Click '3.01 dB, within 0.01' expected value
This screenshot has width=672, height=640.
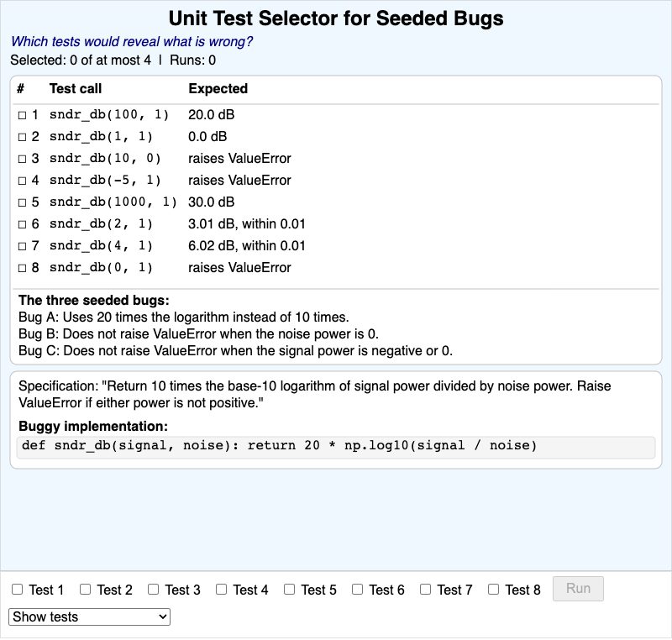click(246, 223)
